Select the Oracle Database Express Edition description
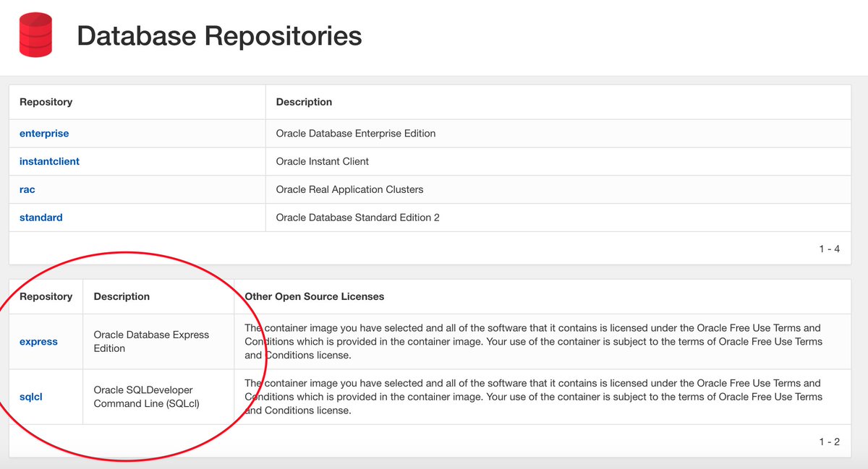This screenshot has width=868, height=469. (151, 341)
